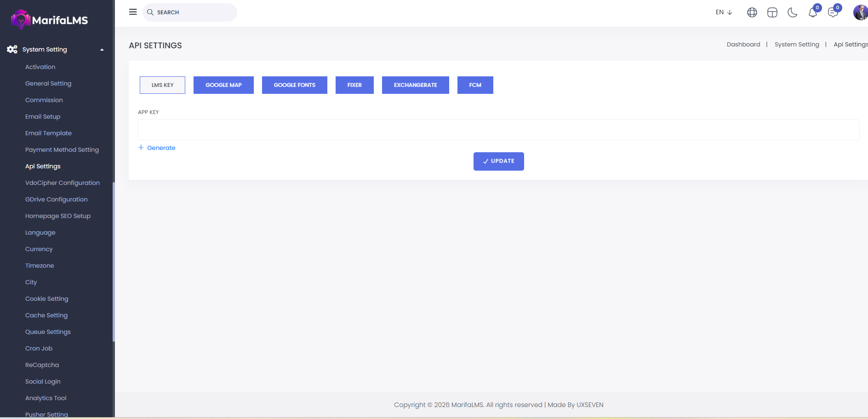Select the FCM tab
The height and width of the screenshot is (419, 868).
[475, 85]
